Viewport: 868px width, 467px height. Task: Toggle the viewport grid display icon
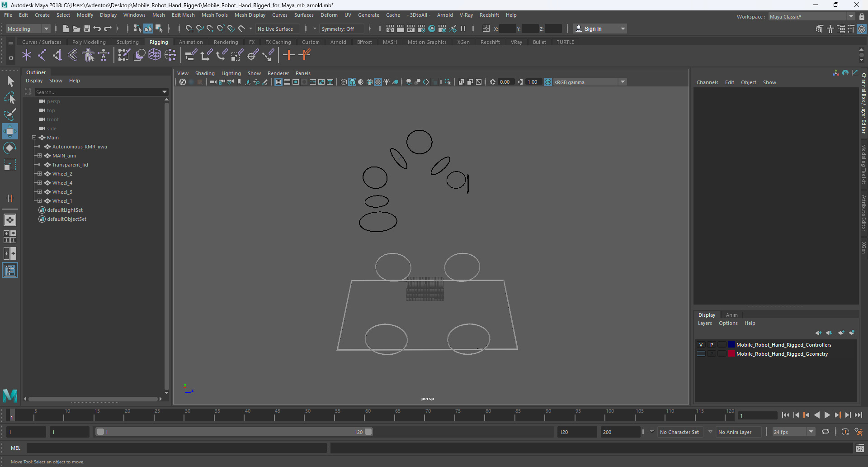click(278, 82)
